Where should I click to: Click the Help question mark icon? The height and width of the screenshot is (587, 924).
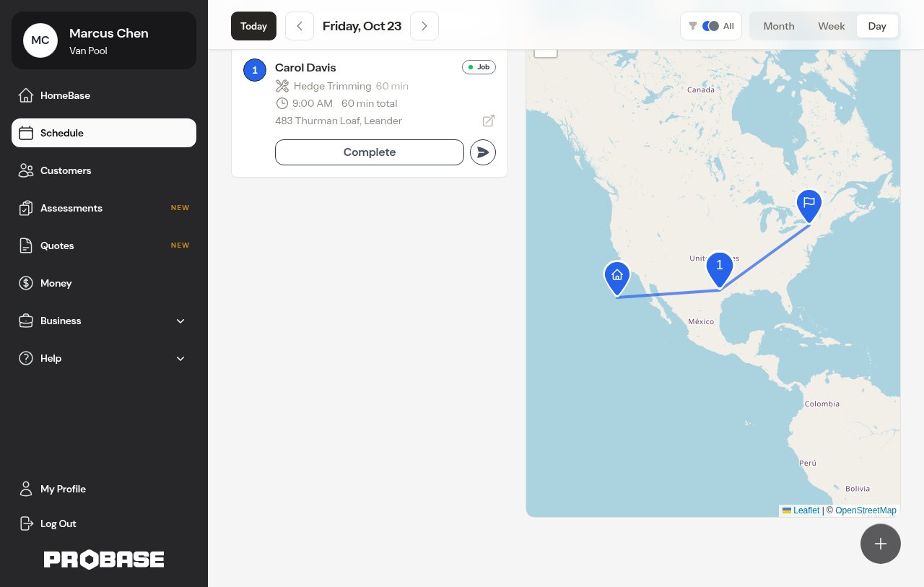pyautogui.click(x=26, y=358)
